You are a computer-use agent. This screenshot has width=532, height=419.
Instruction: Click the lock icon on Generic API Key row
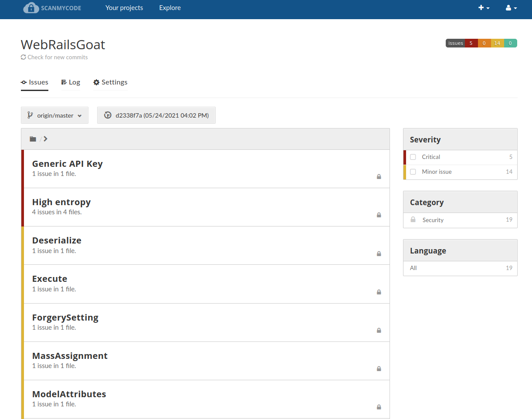[379, 177]
